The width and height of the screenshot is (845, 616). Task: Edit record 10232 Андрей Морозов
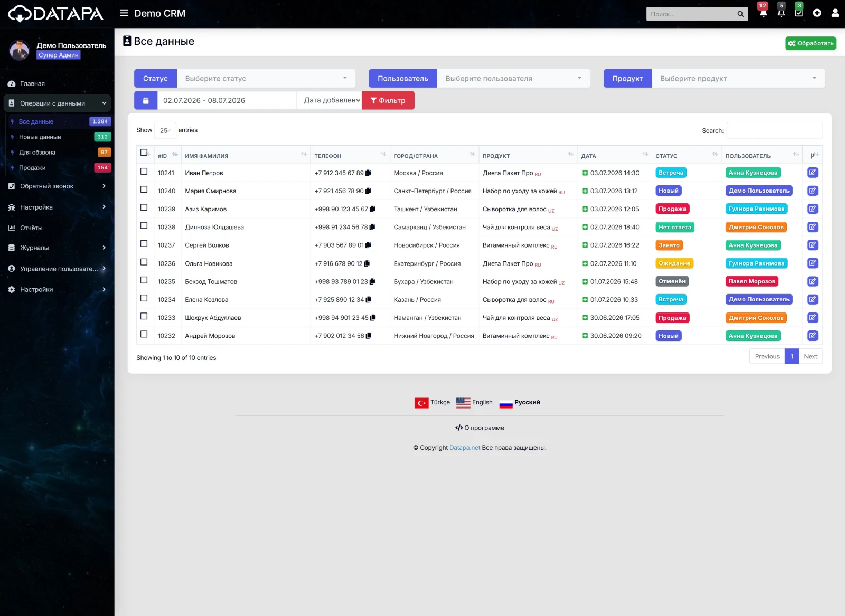(x=812, y=336)
